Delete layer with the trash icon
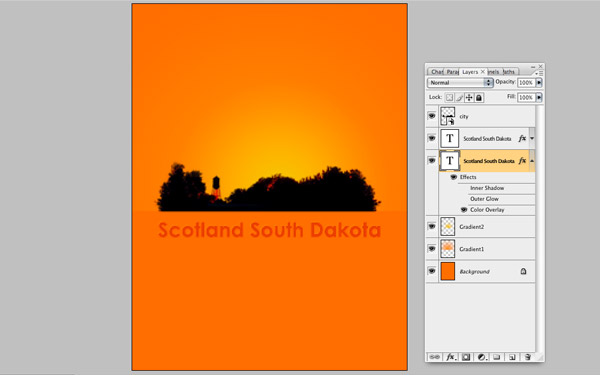The height and width of the screenshot is (375, 600). (x=527, y=357)
